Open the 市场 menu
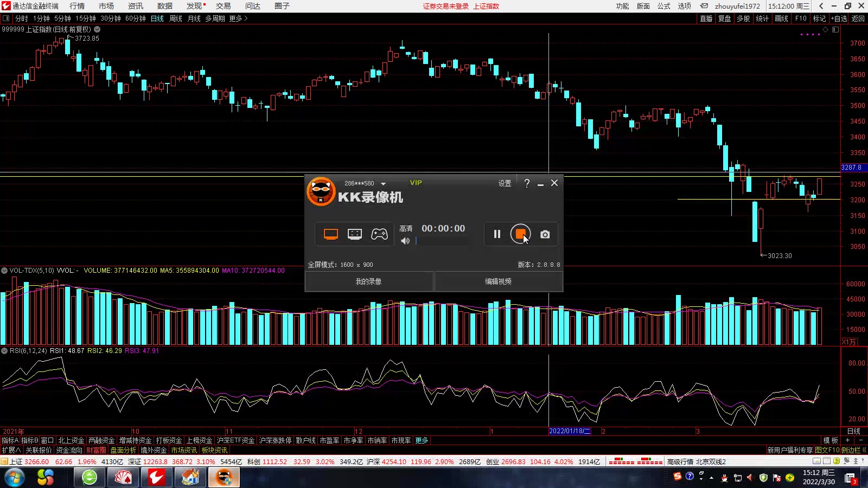868x488 pixels. [106, 6]
